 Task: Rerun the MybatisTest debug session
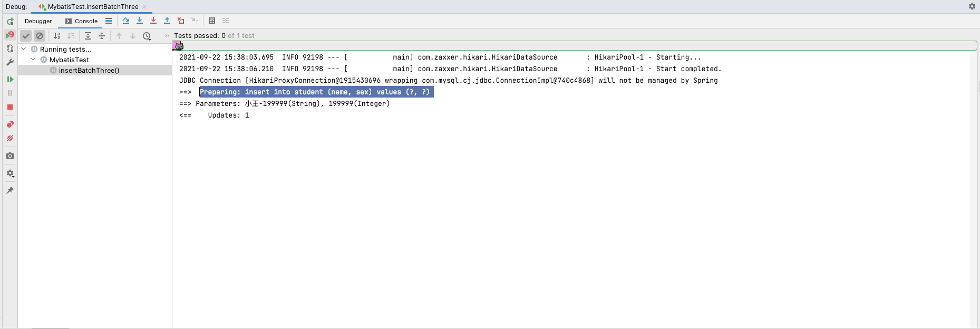(10, 22)
